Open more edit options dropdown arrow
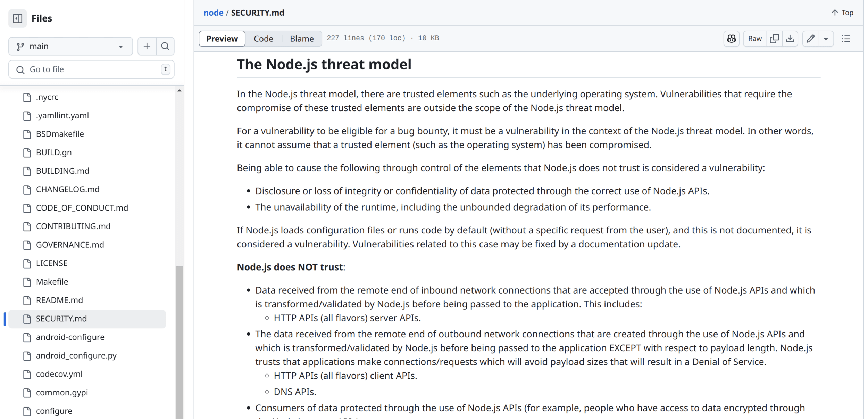 (826, 39)
